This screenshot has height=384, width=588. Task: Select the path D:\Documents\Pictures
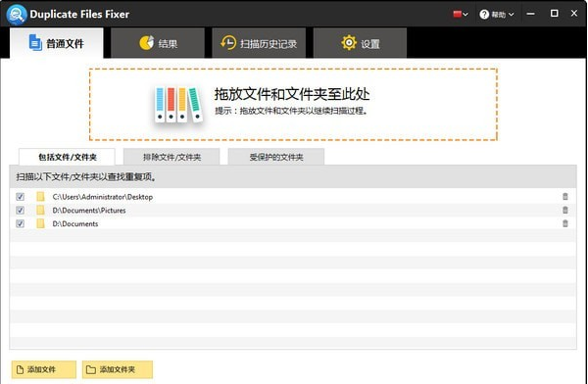89,211
